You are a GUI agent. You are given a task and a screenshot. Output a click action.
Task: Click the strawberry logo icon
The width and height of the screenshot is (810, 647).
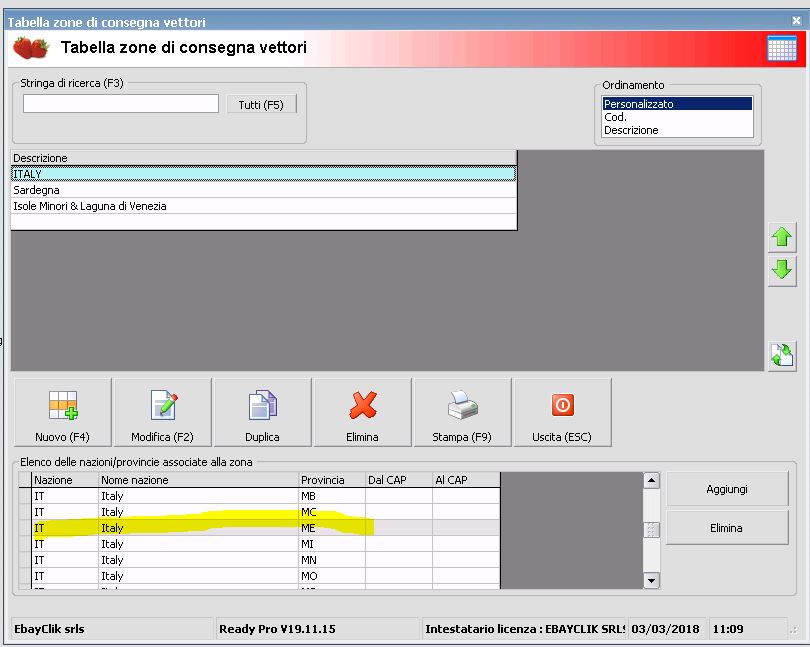[31, 48]
